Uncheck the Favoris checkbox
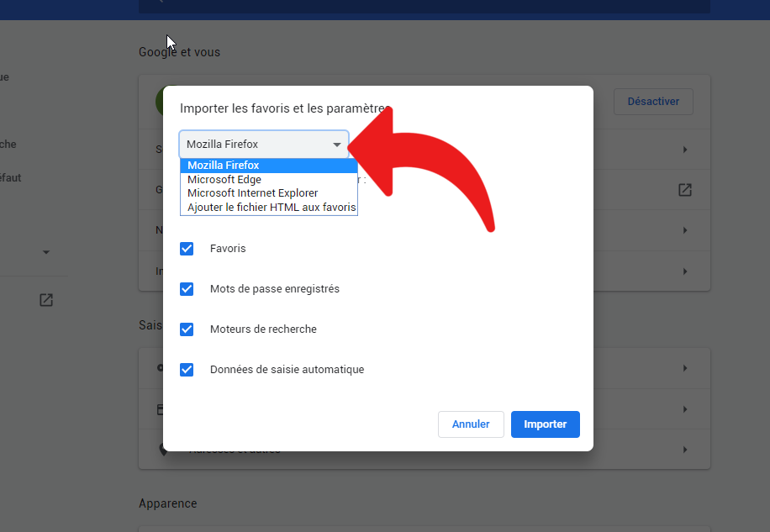This screenshot has width=770, height=532. [187, 249]
